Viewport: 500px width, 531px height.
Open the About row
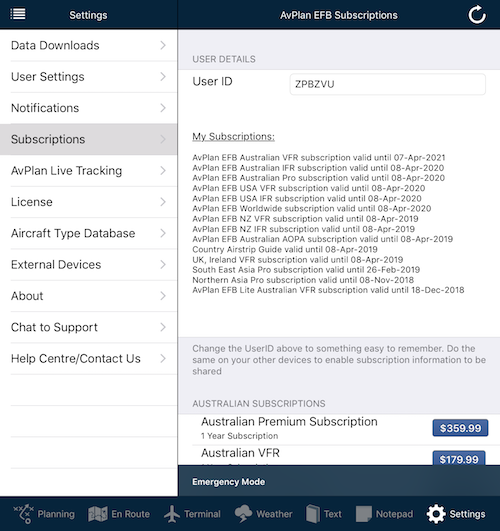[x=89, y=296]
